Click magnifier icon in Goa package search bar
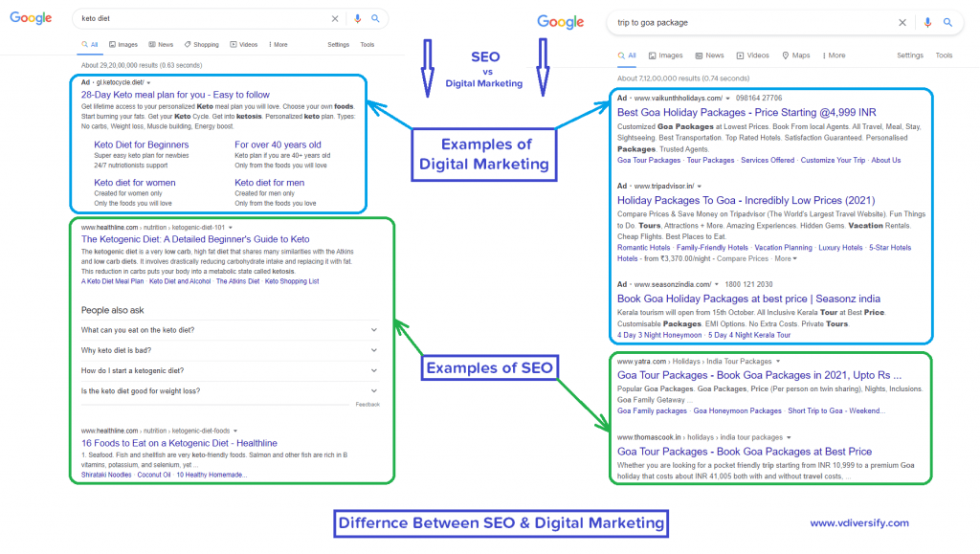 (948, 22)
